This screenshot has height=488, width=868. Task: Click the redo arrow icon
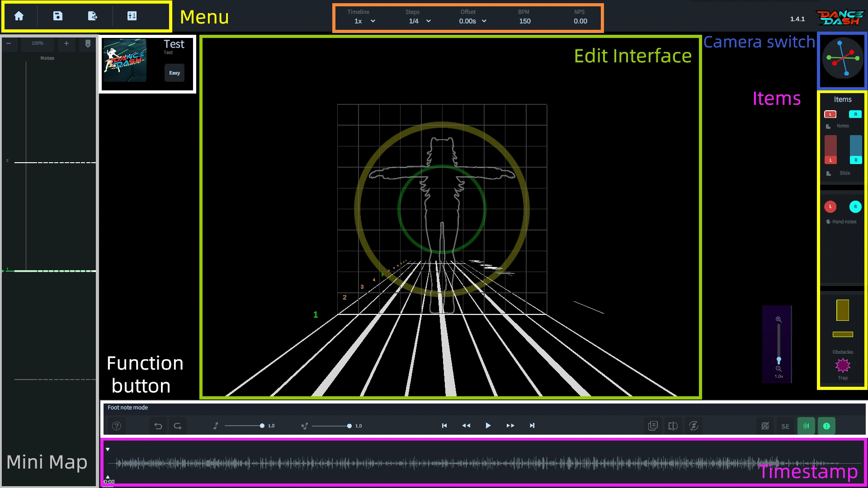[x=178, y=426]
